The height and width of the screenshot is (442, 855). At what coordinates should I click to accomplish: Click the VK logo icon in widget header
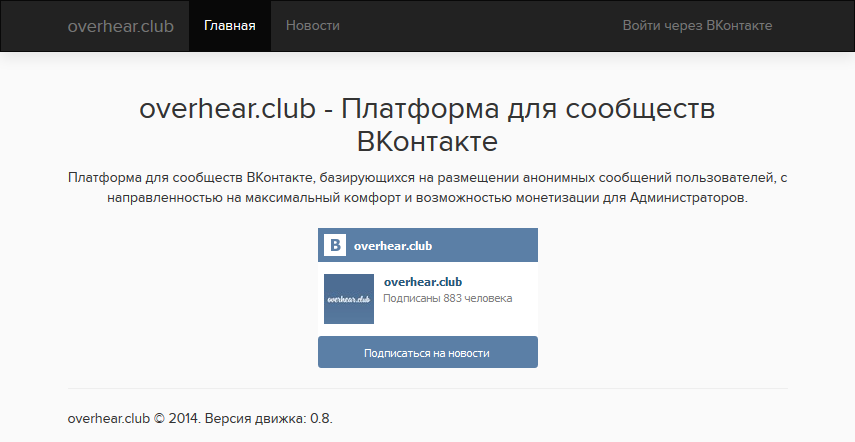pyautogui.click(x=335, y=245)
